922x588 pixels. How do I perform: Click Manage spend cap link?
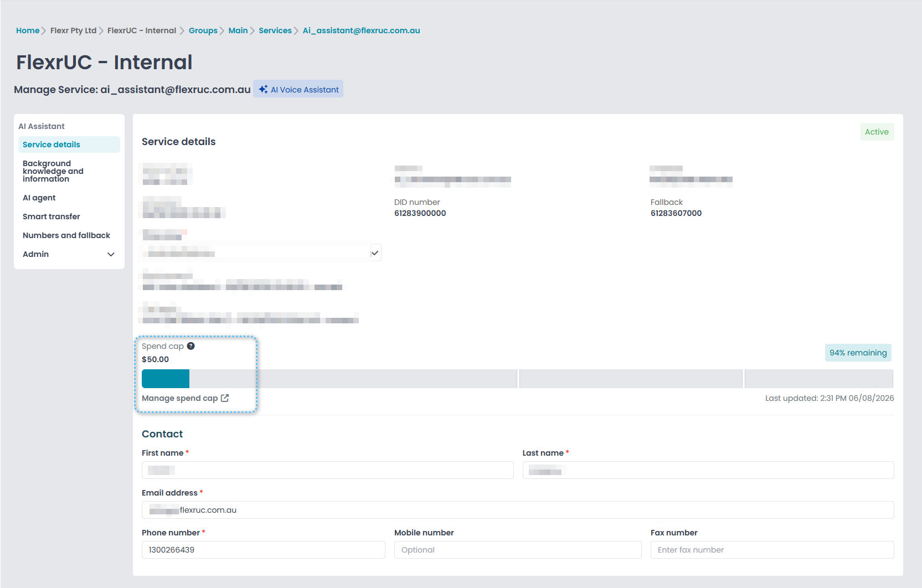pyautogui.click(x=185, y=398)
